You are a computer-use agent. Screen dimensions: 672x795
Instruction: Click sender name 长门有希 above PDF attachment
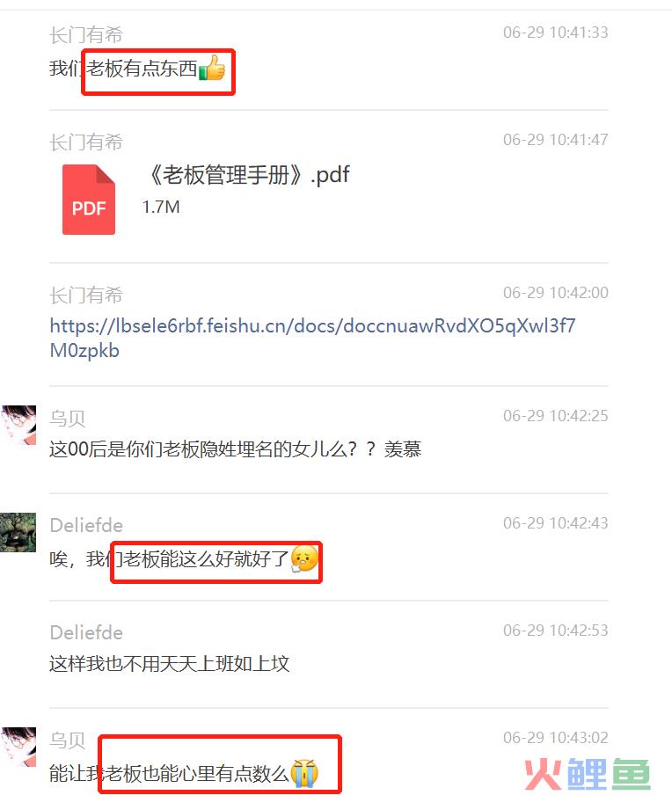[86, 142]
